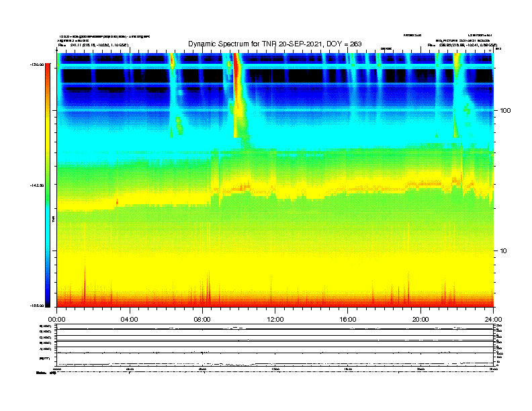Click the red low-frequency spike near 08:20
Screen dimensions: 532x411
click(209, 288)
